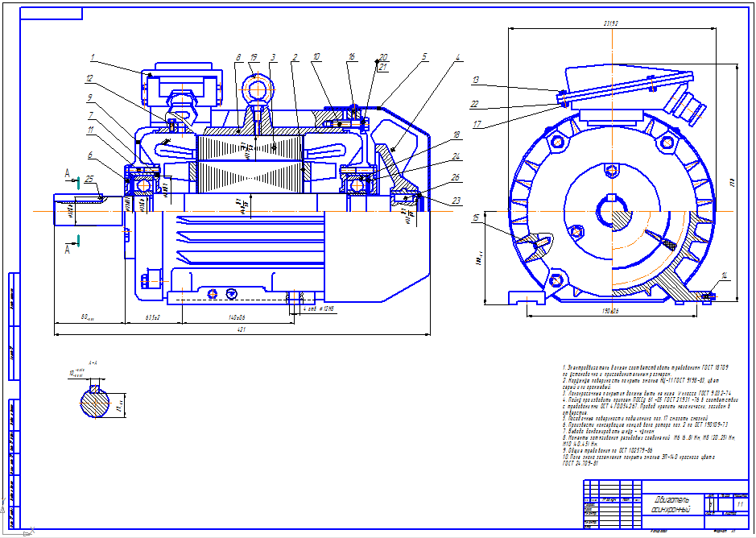Click the shaft keyway at the end view center

click(611, 197)
